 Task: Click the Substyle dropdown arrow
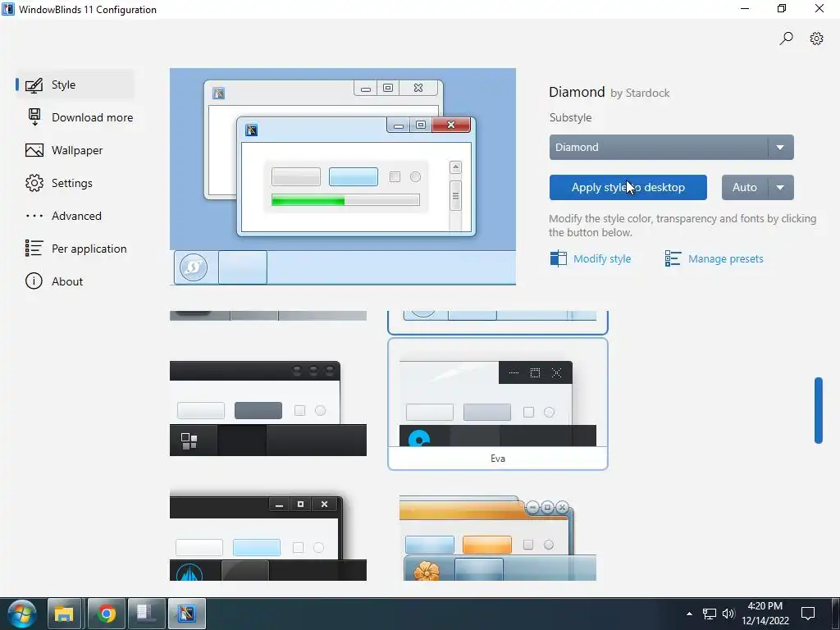(x=781, y=148)
